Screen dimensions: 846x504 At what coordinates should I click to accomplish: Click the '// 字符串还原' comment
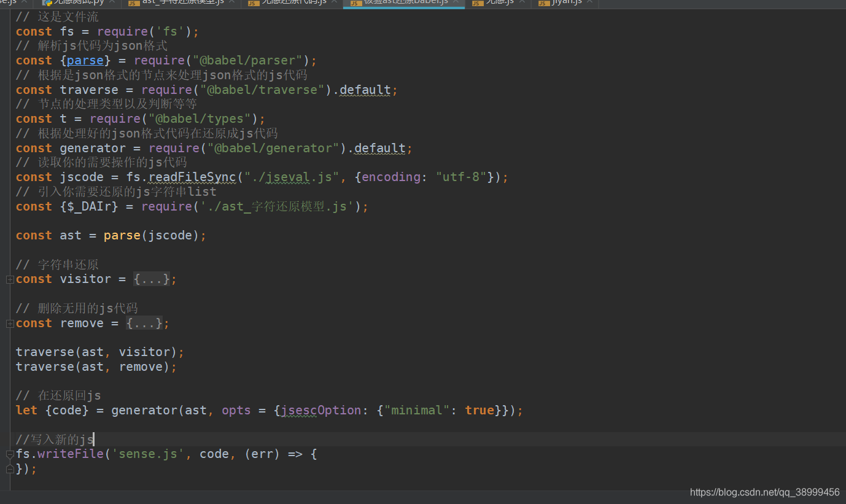[57, 265]
